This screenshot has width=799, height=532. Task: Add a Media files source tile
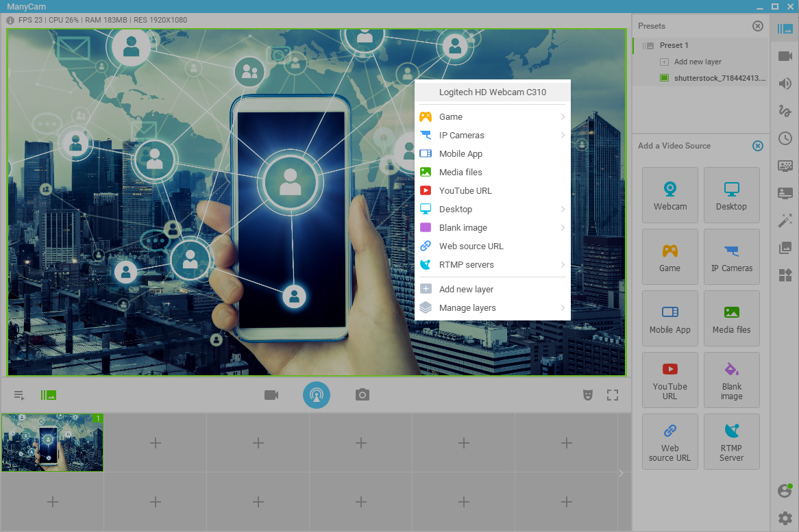coord(732,318)
